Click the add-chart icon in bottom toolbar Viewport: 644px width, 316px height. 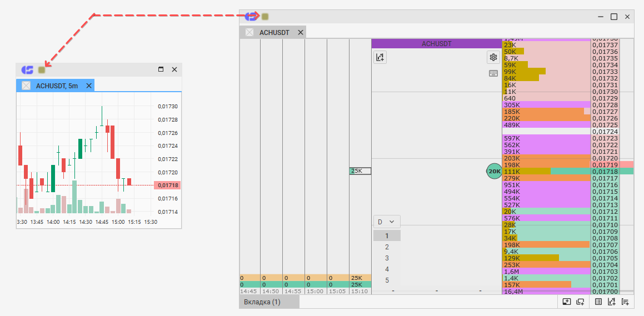tap(612, 302)
